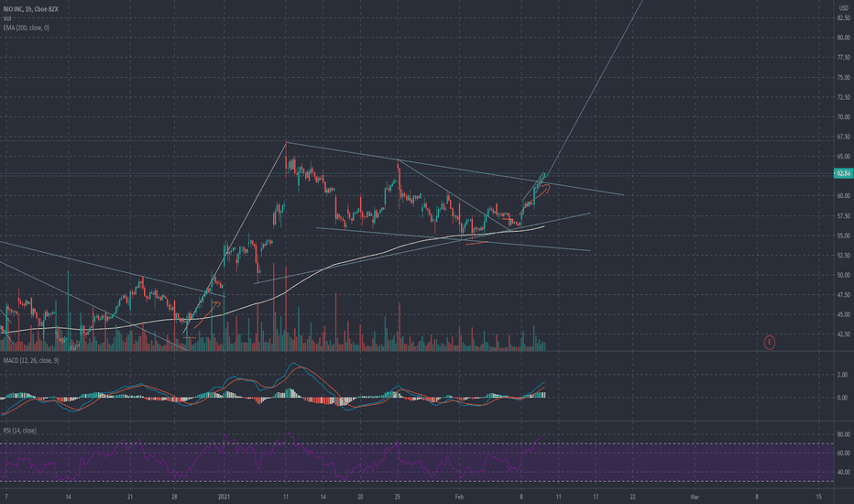Click the 25 date label on time axis

point(397,497)
